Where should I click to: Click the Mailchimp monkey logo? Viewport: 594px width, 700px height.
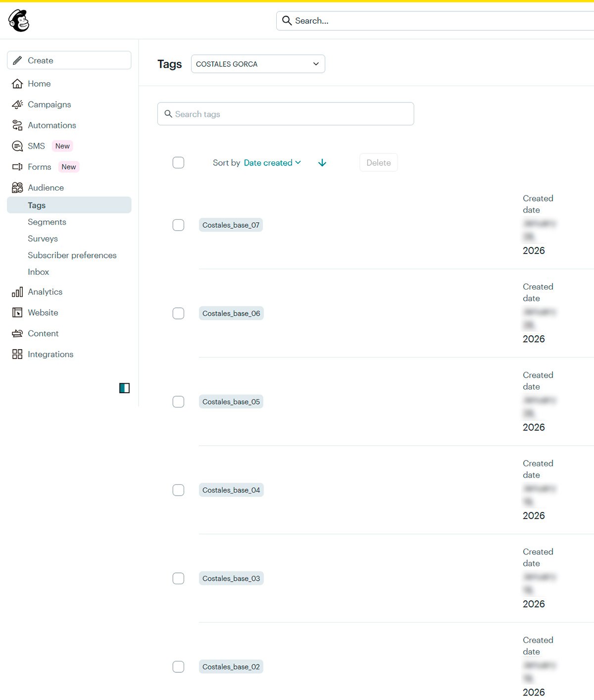(19, 21)
